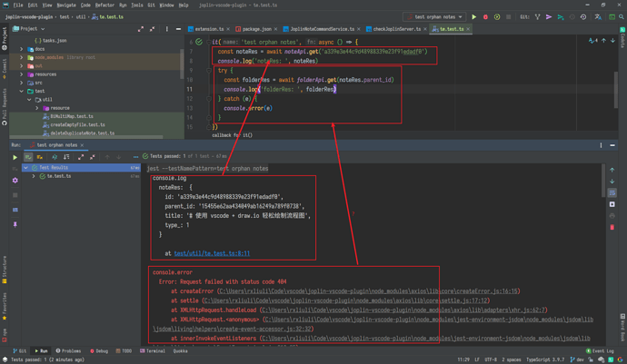Click Git update project branch icon
Screen dimensions: 627x364
tap(537, 16)
